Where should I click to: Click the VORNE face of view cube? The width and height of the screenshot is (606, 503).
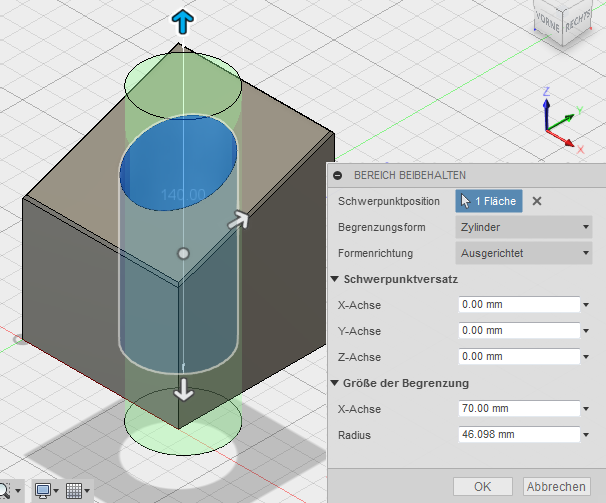pyautogui.click(x=547, y=21)
